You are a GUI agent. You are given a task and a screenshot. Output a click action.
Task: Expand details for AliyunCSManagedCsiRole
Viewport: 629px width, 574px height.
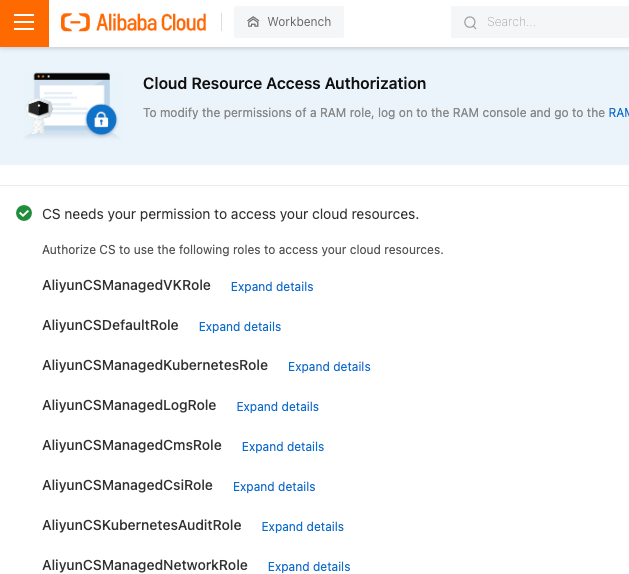[x=274, y=487]
